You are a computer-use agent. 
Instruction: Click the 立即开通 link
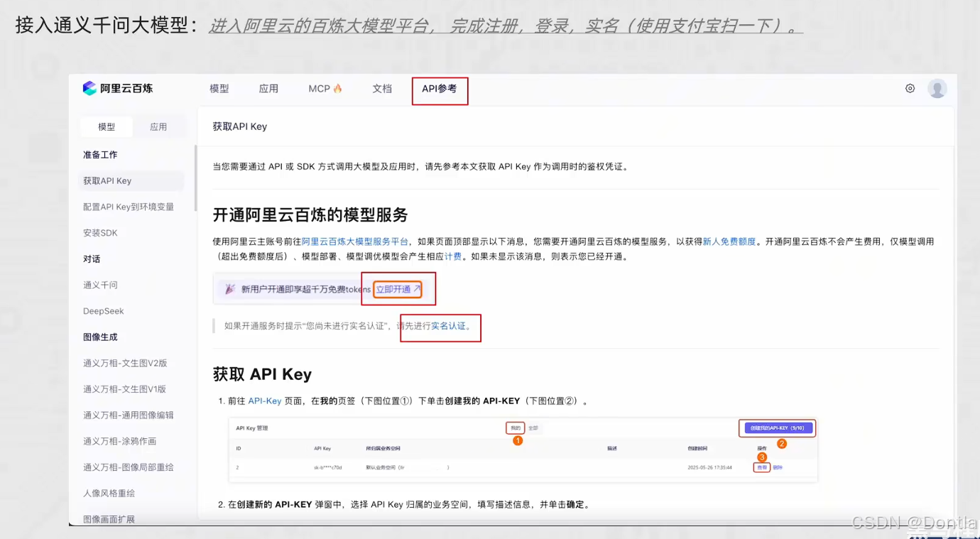click(395, 289)
